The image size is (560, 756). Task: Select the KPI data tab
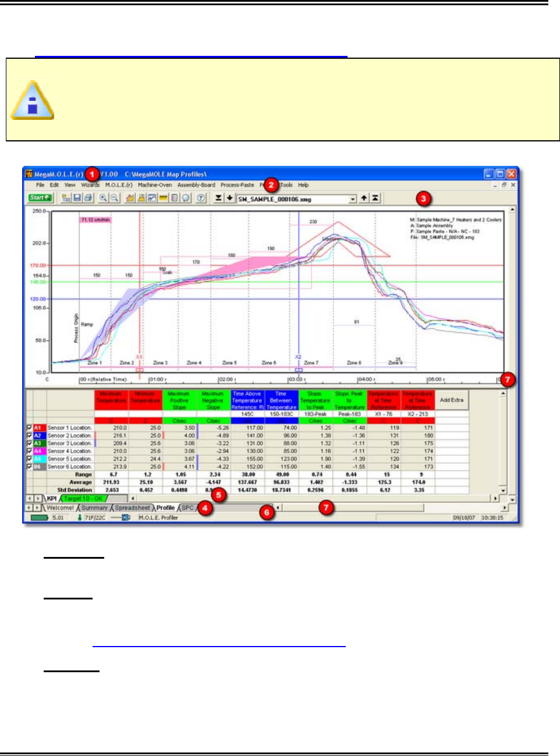(52, 499)
